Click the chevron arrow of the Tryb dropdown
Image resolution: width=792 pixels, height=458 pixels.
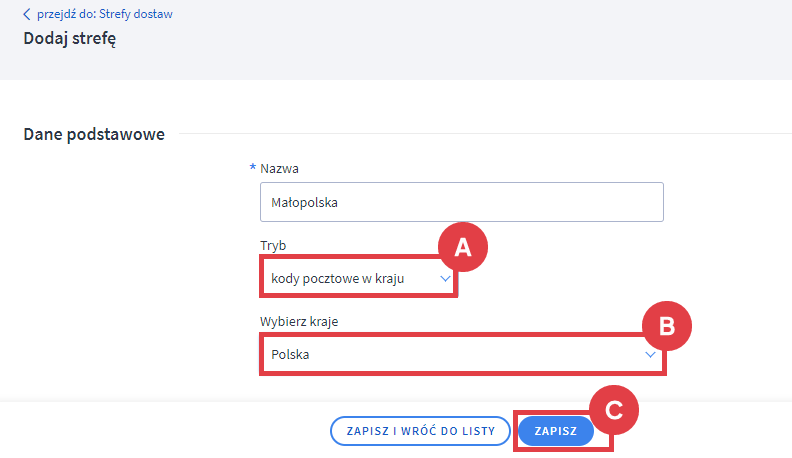click(445, 279)
